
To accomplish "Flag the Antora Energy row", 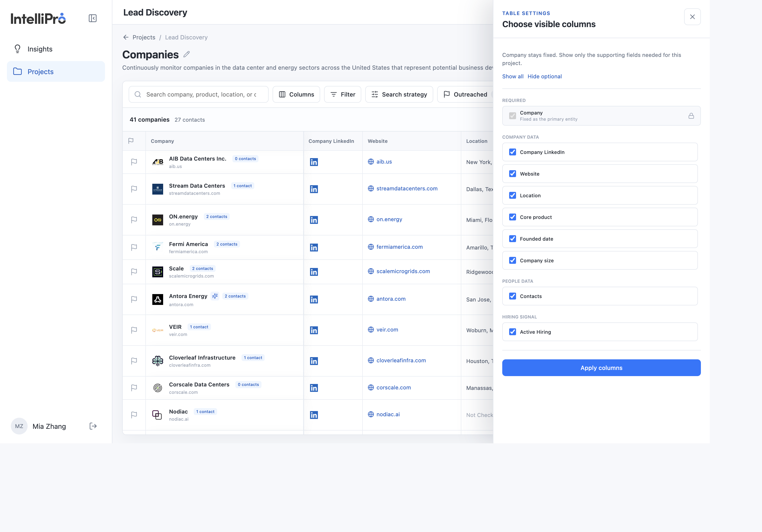I will coord(134,299).
